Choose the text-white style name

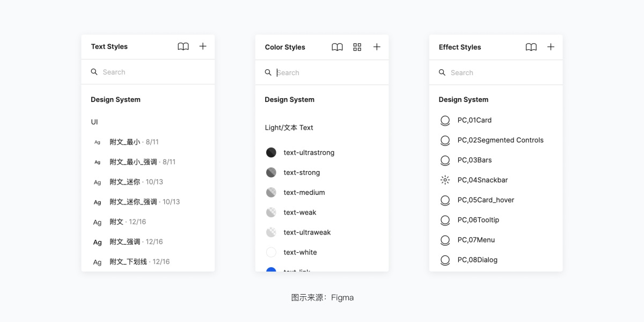pos(300,252)
